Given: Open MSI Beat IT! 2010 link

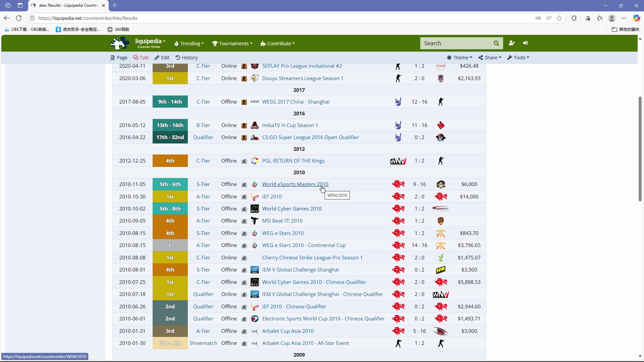Looking at the screenshot, I should coord(282,221).
